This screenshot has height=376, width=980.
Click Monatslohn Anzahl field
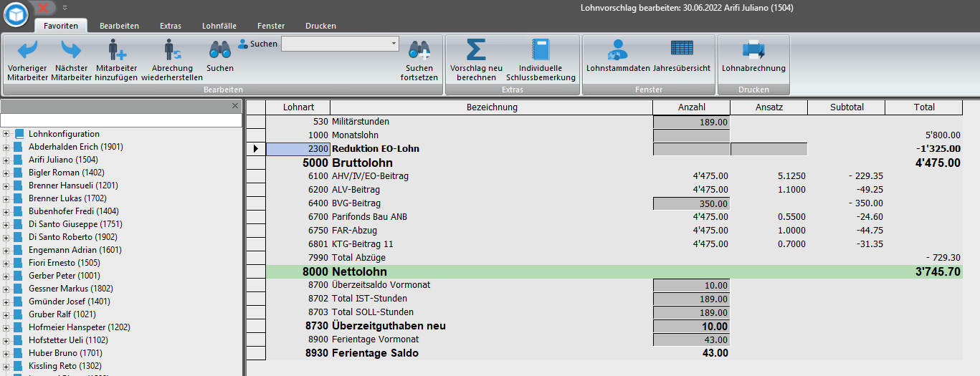pyautogui.click(x=691, y=135)
